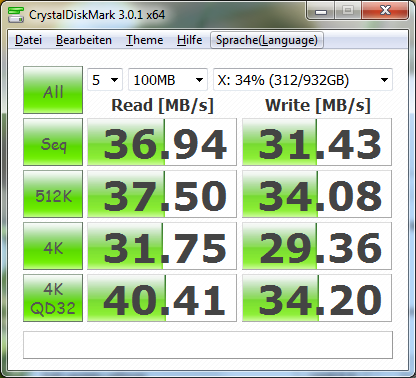Open the Bearbeiten menu
Viewport: 416px width, 378px height.
84,40
